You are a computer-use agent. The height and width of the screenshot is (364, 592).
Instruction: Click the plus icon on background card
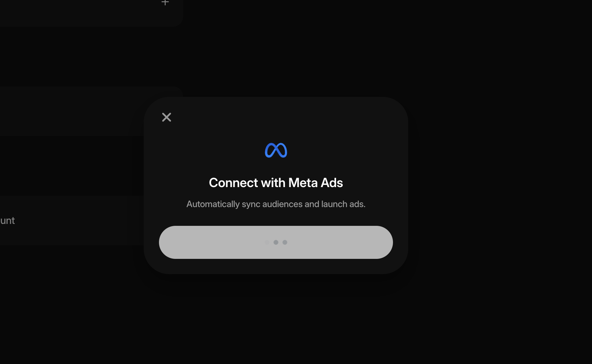pos(165,3)
